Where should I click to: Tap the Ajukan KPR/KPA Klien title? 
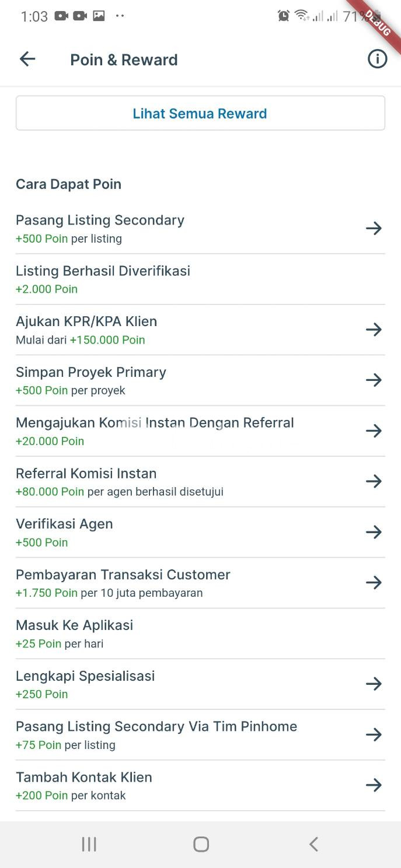coord(86,321)
